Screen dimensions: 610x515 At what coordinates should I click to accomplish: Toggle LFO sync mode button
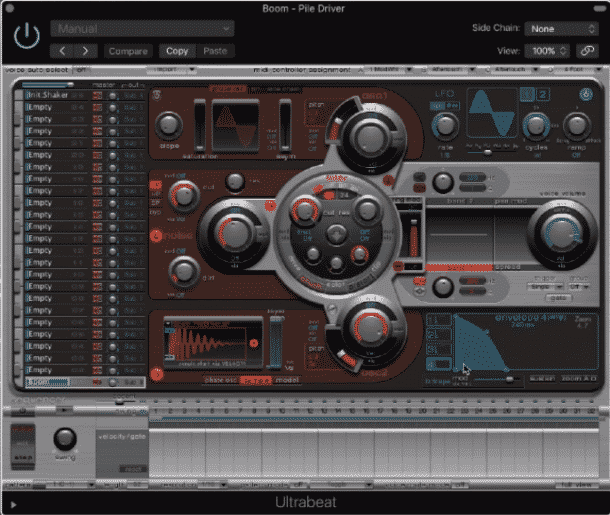(x=437, y=105)
